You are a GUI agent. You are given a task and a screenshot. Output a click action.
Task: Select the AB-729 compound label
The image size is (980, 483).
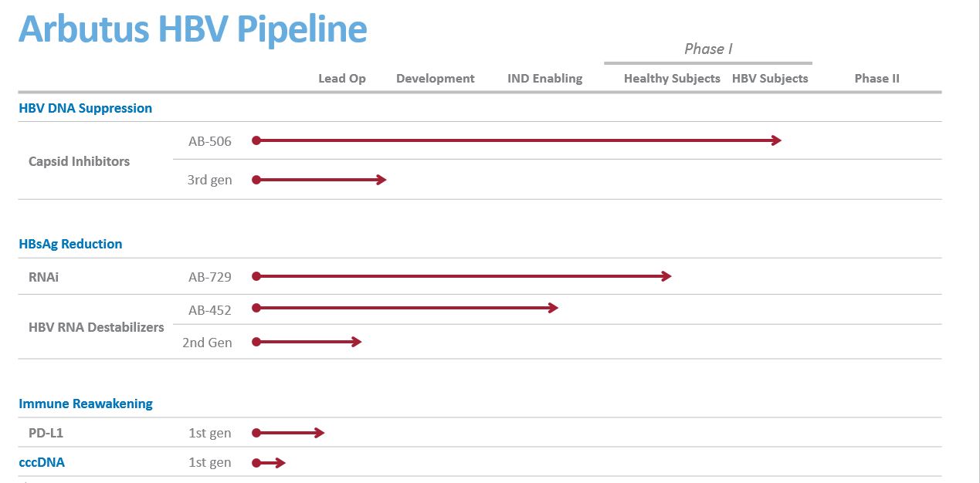(x=210, y=277)
